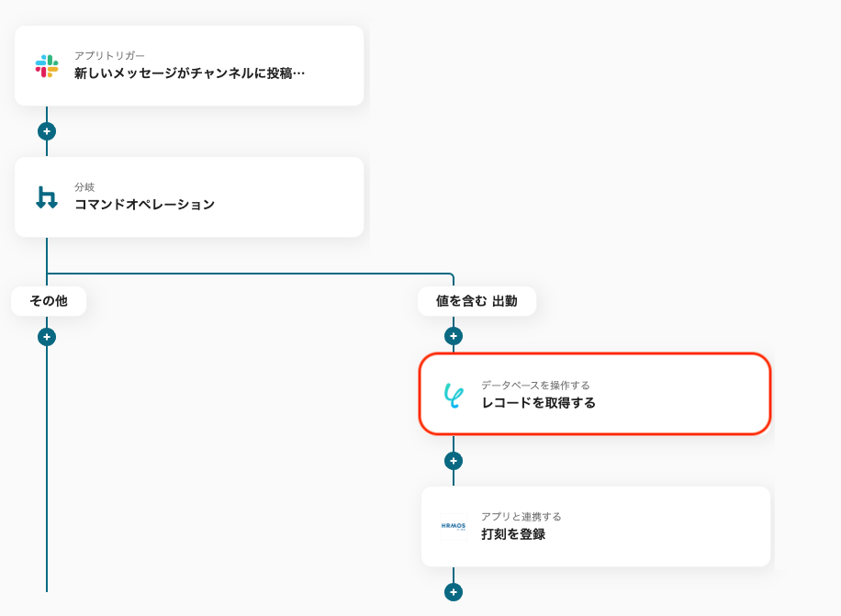Click the plus icon below the Slack trigger
841x616 pixels.
[x=46, y=131]
